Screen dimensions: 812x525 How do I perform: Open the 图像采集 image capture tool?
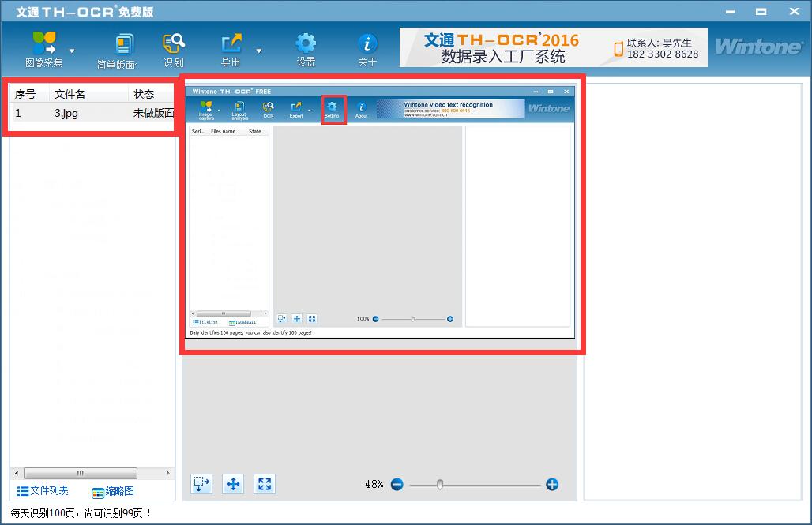pyautogui.click(x=43, y=48)
